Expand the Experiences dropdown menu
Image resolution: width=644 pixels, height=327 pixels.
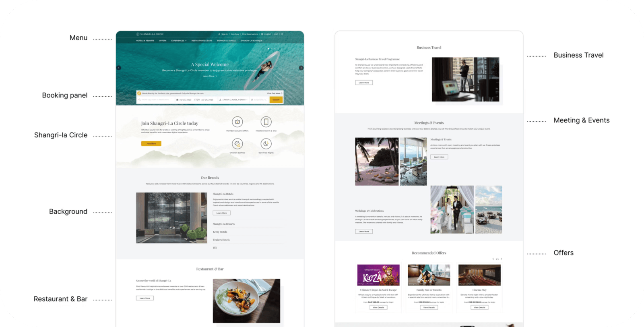point(179,41)
